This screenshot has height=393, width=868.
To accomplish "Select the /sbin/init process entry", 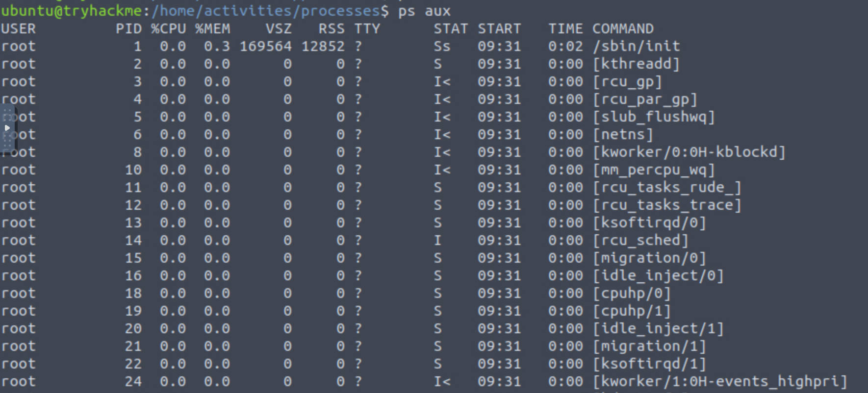I will tap(636, 47).
